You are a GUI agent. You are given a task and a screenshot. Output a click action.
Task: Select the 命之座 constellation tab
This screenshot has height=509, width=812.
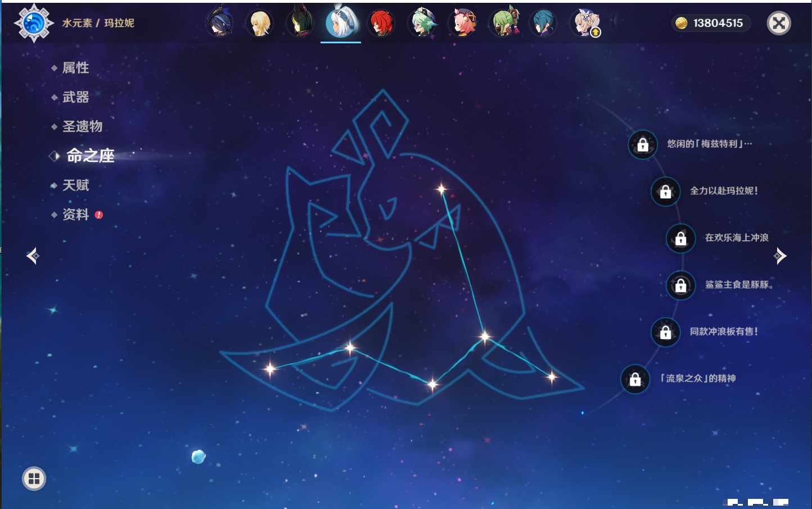click(x=90, y=156)
